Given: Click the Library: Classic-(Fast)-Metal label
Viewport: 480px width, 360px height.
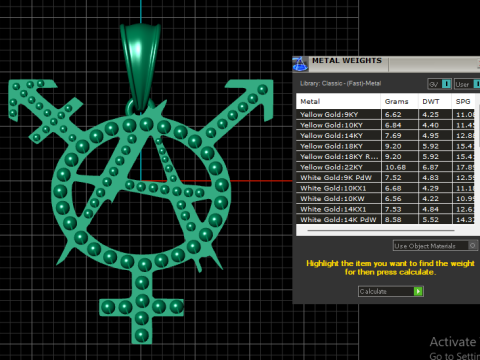Looking at the screenshot, I should pos(340,83).
